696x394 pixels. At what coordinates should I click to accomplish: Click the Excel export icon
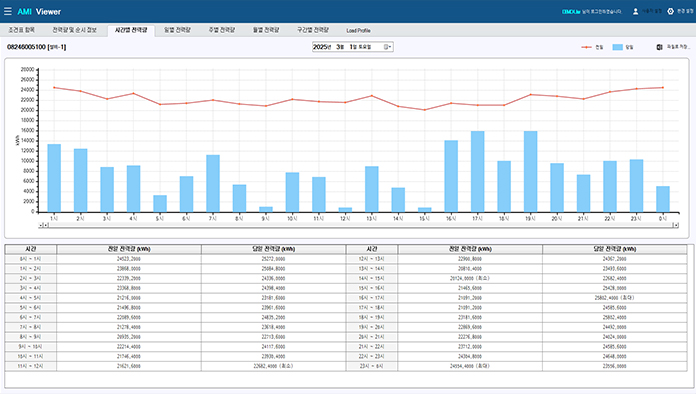[660, 47]
